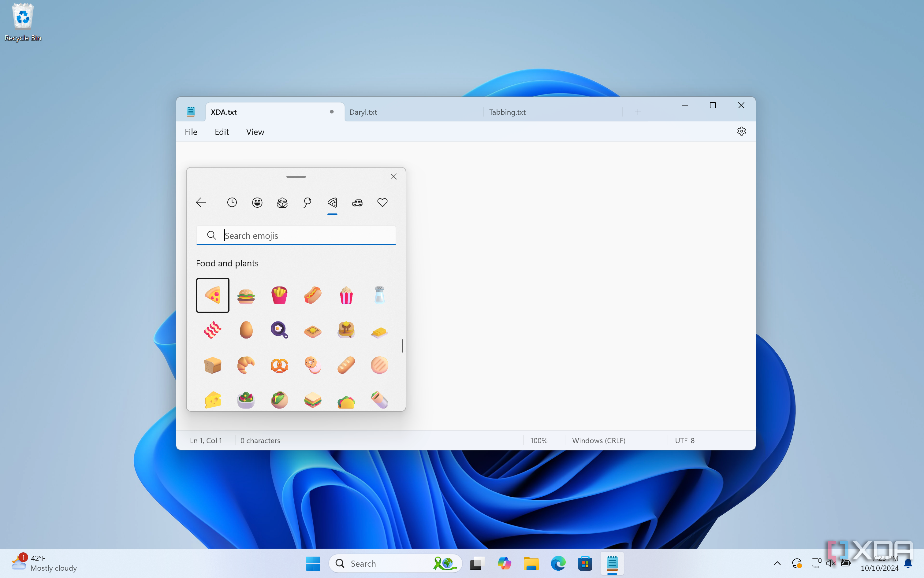Switch to the symbols heart category
This screenshot has height=578, width=924.
382,202
